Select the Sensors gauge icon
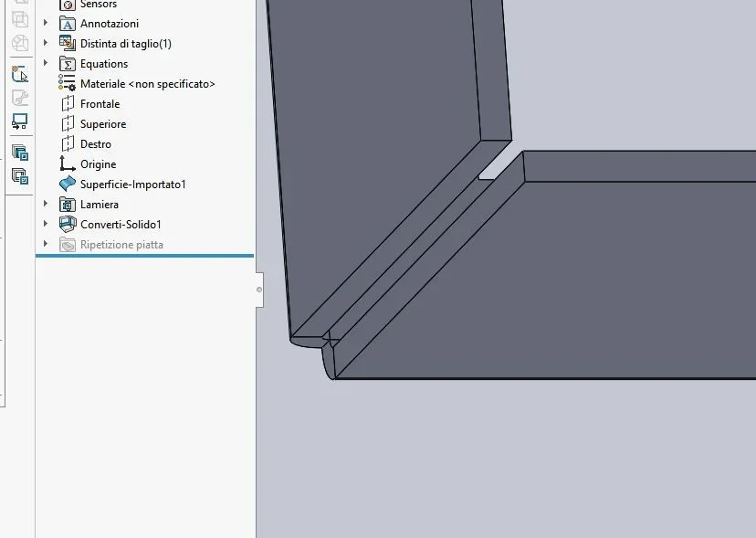 68,5
